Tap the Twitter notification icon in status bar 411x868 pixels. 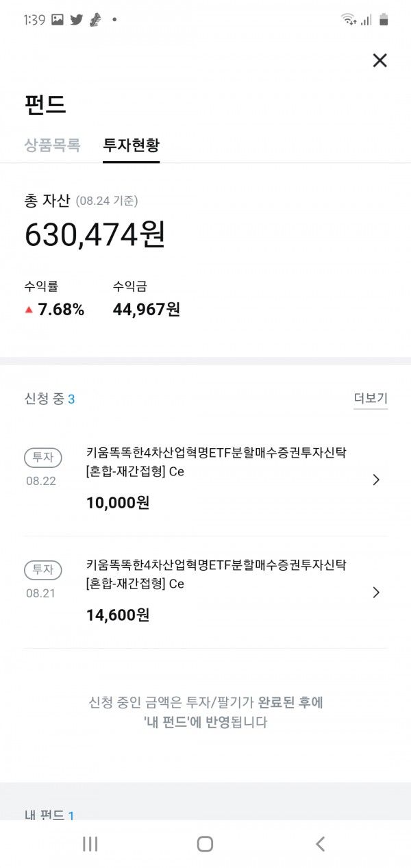point(76,20)
